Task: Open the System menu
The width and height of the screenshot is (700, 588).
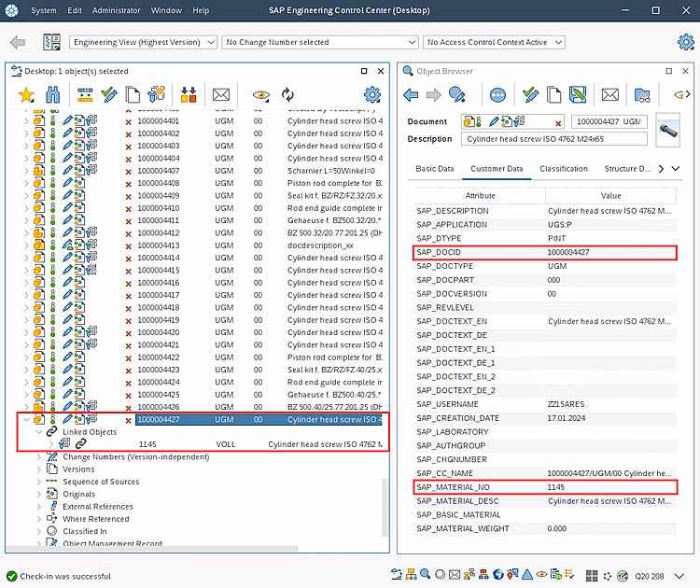Action: click(44, 10)
